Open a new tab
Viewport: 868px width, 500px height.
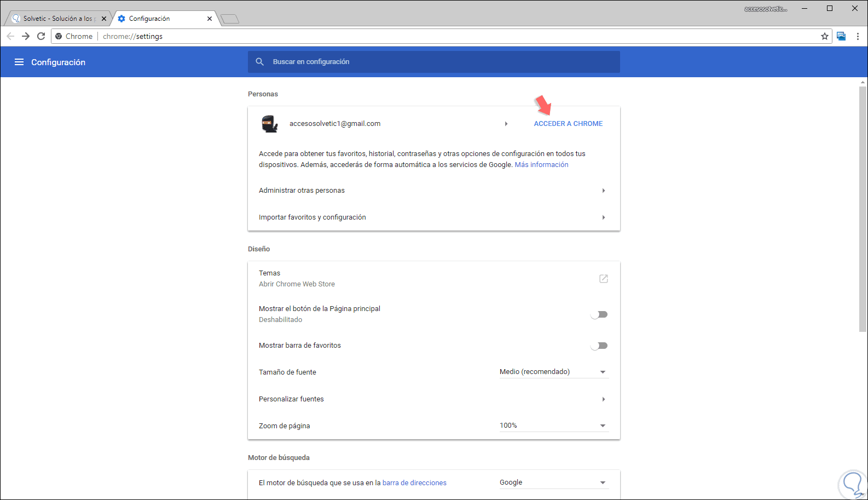coord(230,19)
